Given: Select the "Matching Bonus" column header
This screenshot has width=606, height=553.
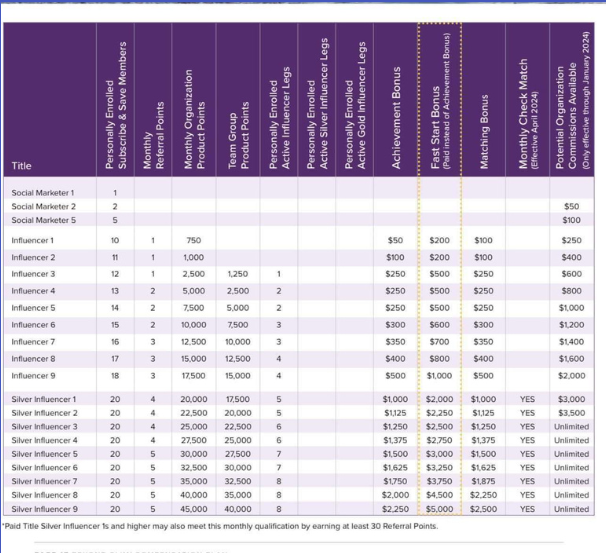Looking at the screenshot, I should pos(484,132).
